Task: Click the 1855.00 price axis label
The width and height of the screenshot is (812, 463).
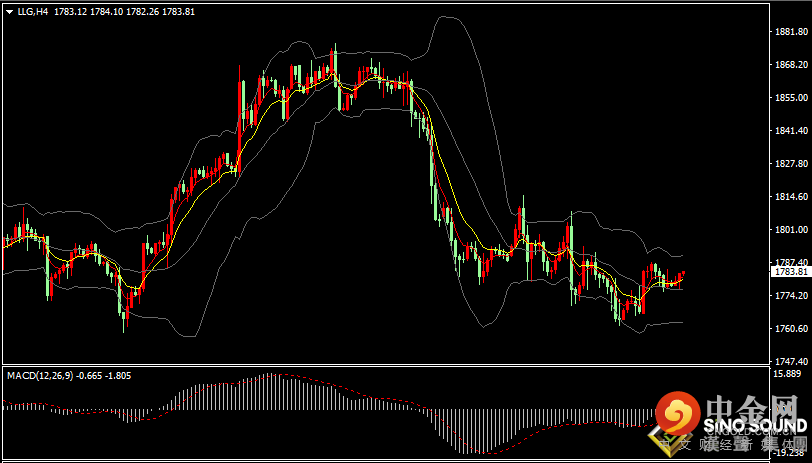Action: pos(791,97)
